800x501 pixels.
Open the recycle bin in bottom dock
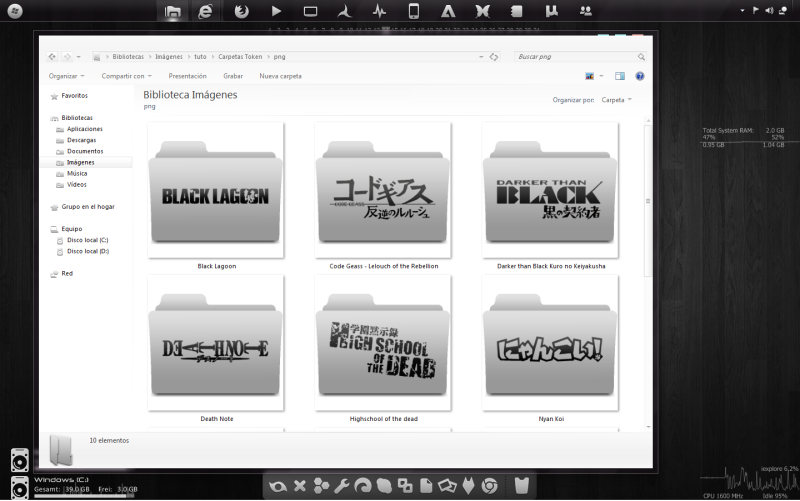coord(521,485)
